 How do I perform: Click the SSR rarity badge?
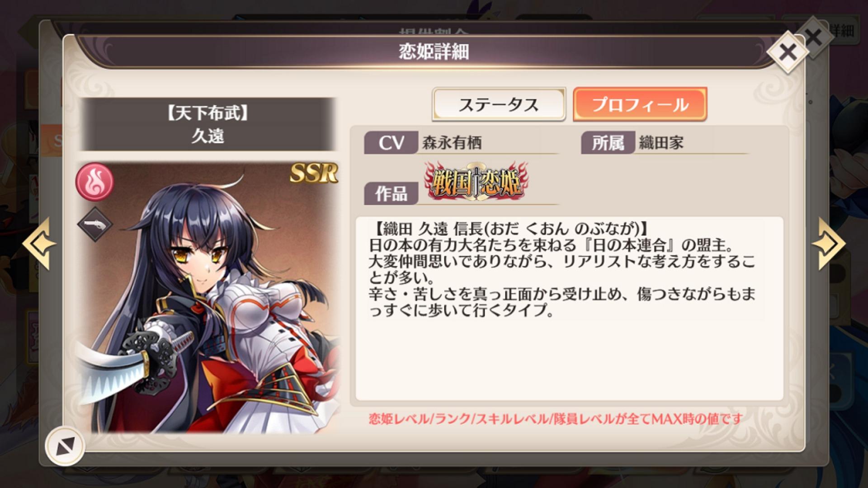314,173
